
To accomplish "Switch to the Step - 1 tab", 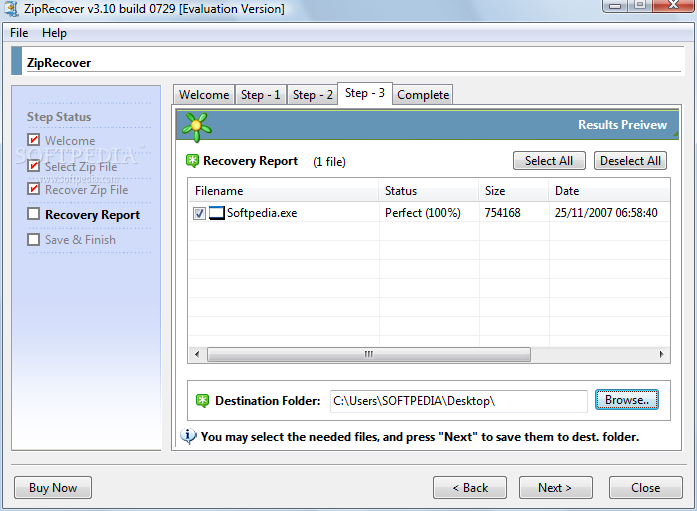I will pos(260,95).
